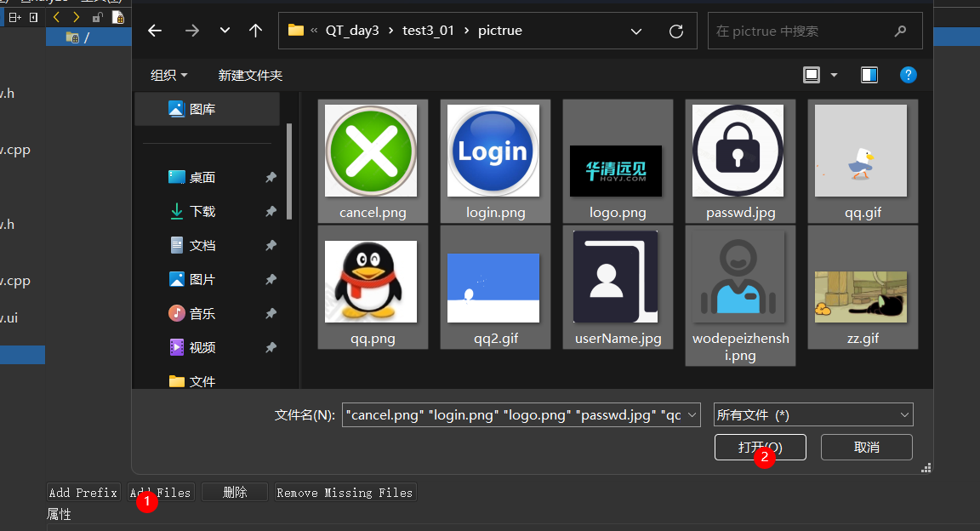Click the back navigation arrow
980x531 pixels.
(155, 31)
